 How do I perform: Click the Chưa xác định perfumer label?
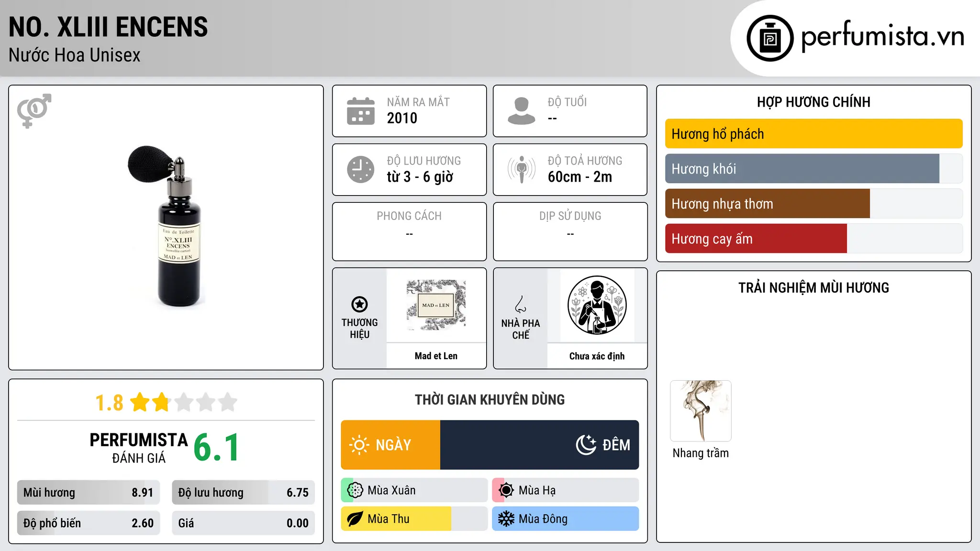tap(597, 356)
